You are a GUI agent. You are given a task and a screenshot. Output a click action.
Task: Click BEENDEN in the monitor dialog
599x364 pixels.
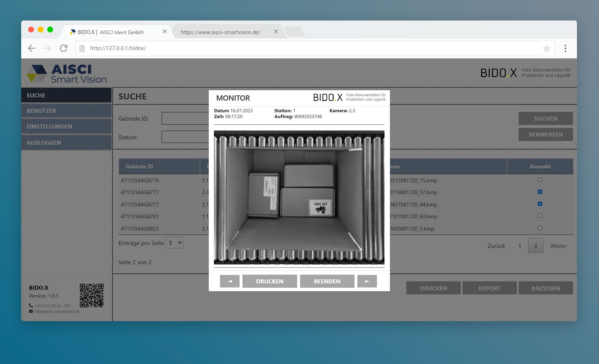(x=327, y=281)
